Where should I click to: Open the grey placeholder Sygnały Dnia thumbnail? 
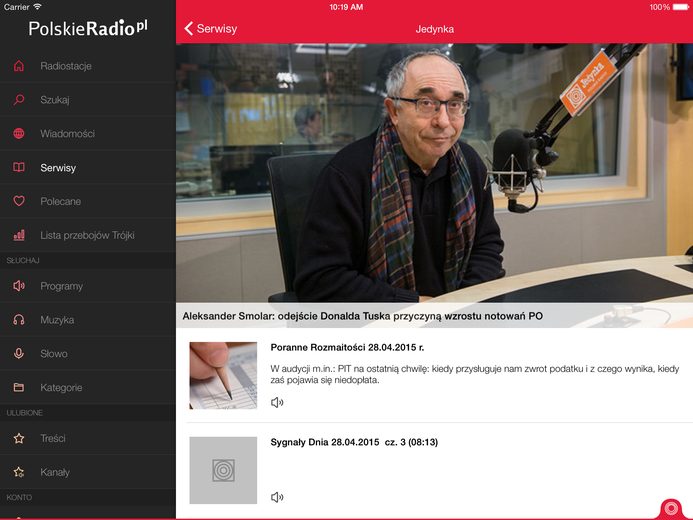tap(223, 470)
